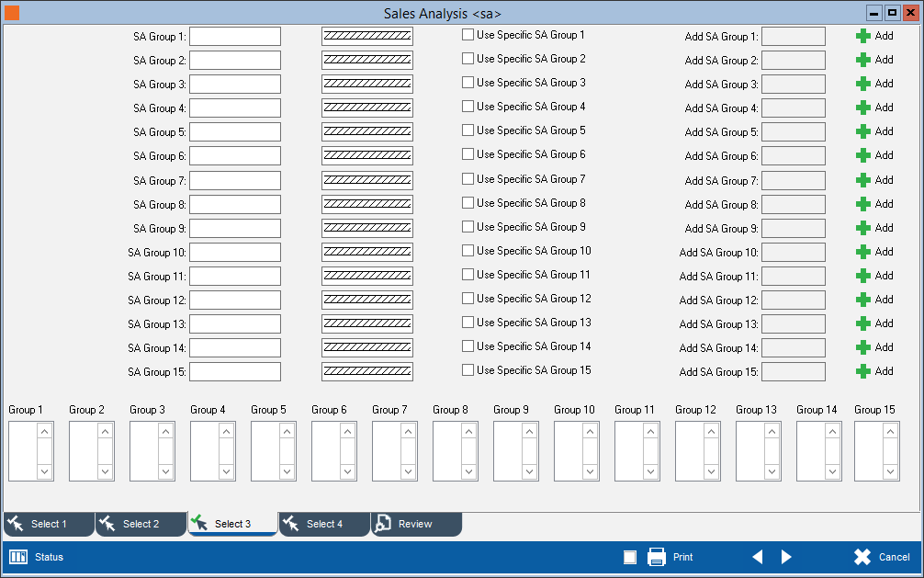This screenshot has height=578, width=924.
Task: Click the printer icon in bottom bar
Action: 657,557
